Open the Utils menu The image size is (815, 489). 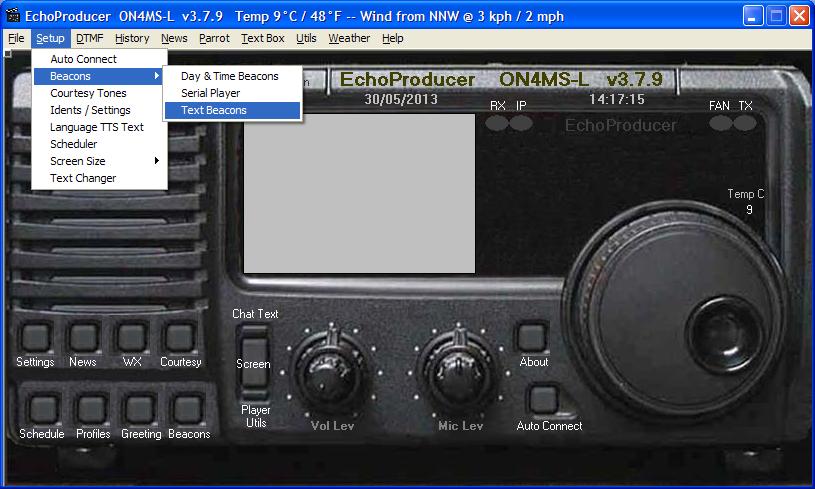coord(306,38)
